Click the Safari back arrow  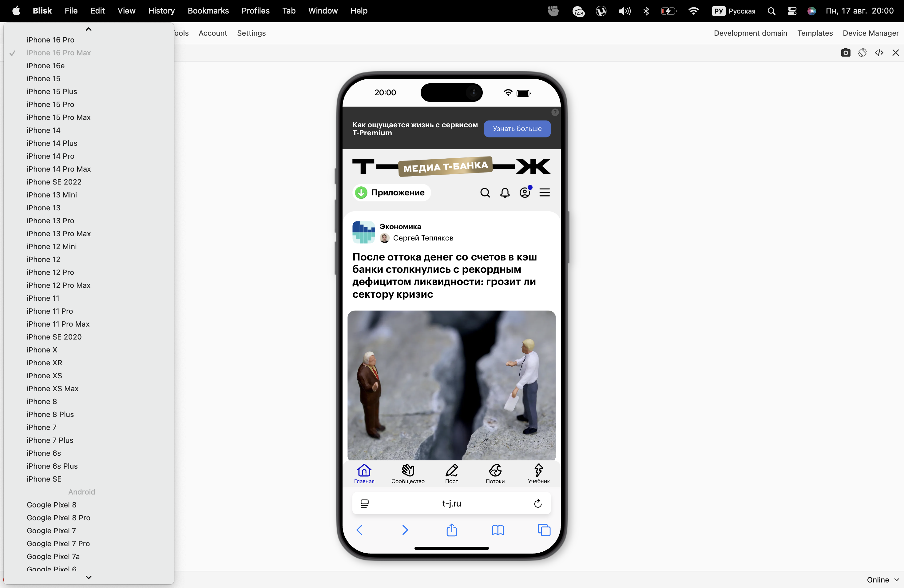(359, 530)
